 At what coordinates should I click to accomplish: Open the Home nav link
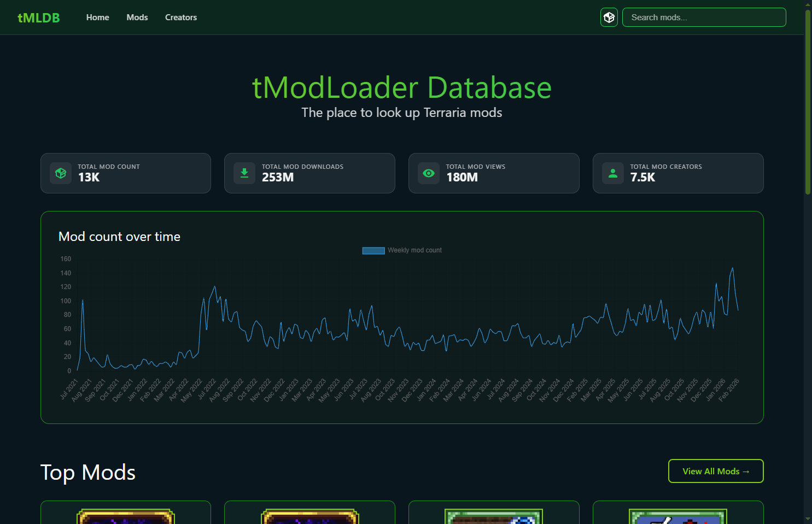(97, 17)
